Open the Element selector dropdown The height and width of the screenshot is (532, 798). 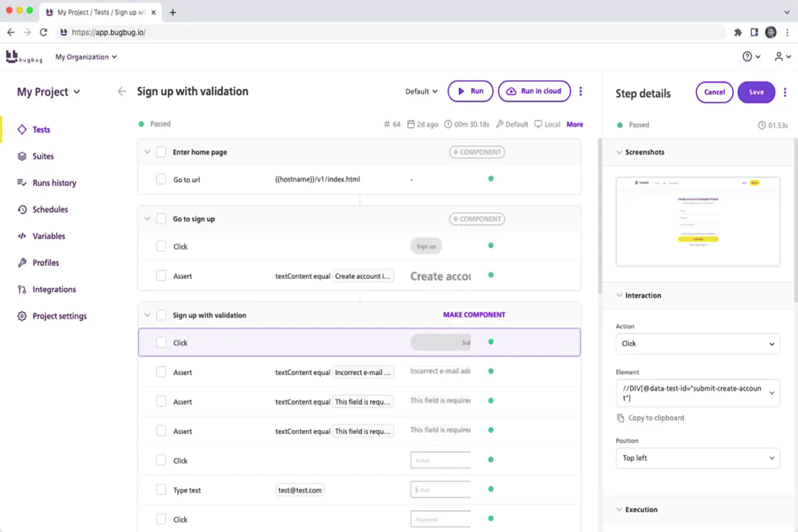point(698,393)
